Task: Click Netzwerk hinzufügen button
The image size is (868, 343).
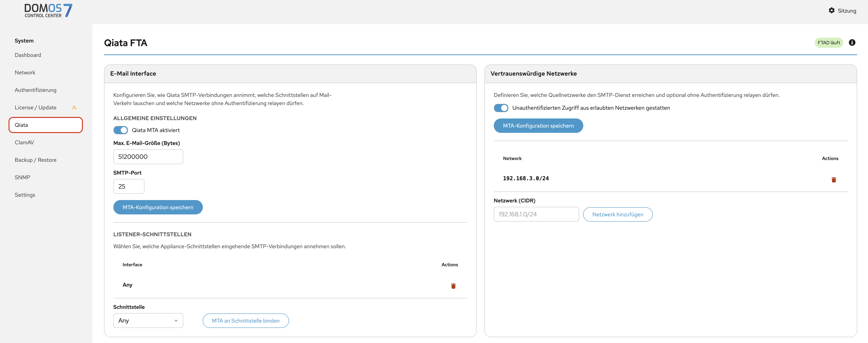Action: (618, 214)
